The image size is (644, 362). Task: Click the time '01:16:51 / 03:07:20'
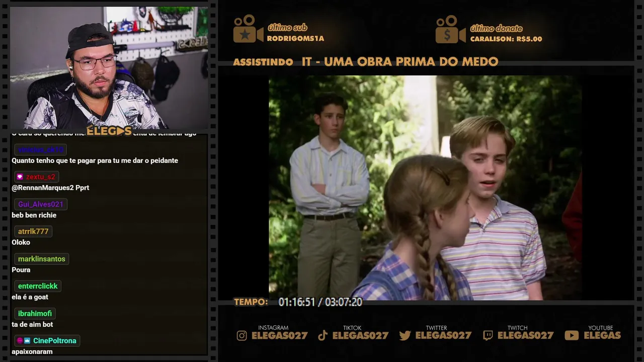[320, 302]
